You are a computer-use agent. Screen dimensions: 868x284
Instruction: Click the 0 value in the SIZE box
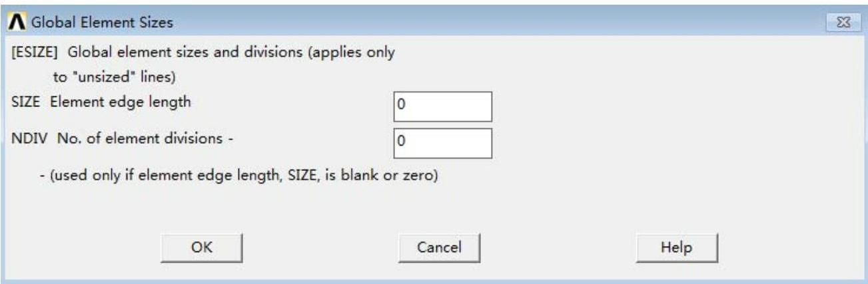pos(400,106)
